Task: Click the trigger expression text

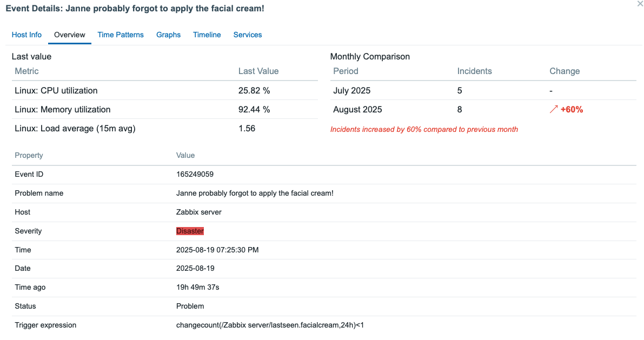Action: [274, 325]
